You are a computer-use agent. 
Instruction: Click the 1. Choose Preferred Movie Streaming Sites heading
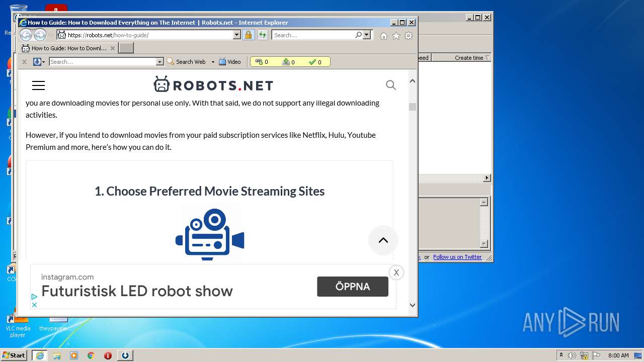pyautogui.click(x=209, y=191)
